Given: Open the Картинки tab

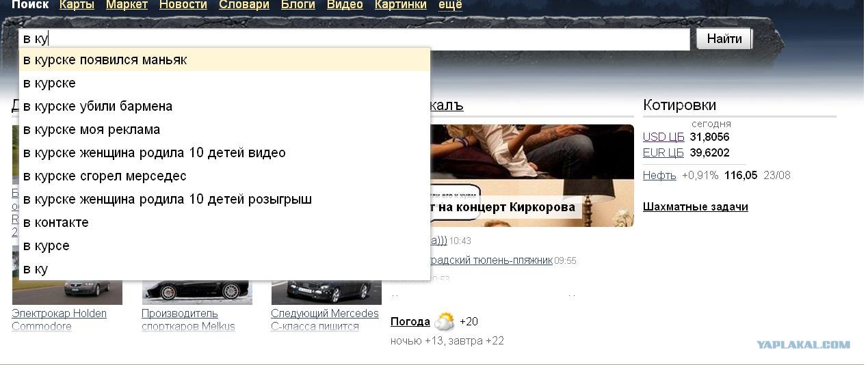Looking at the screenshot, I should [x=400, y=5].
